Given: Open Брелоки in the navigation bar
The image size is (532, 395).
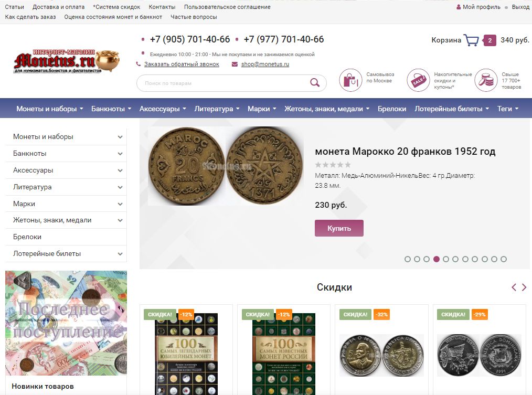Looking at the screenshot, I should pyautogui.click(x=392, y=109).
